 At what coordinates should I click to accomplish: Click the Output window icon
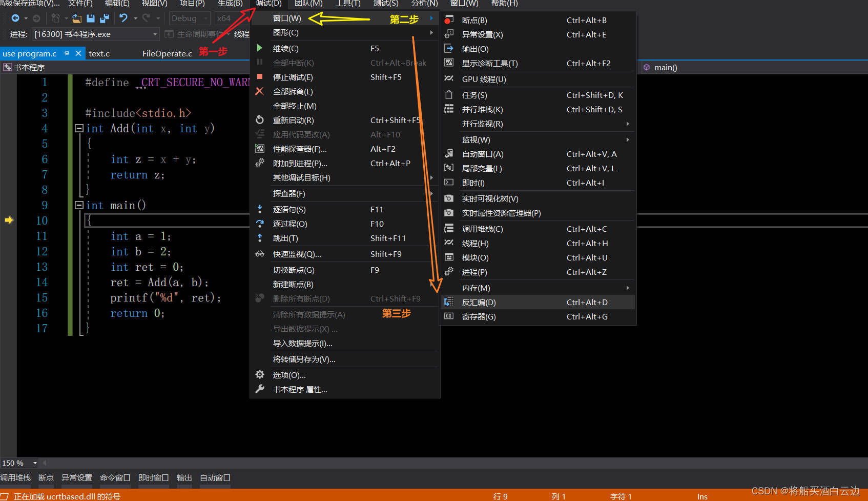449,49
